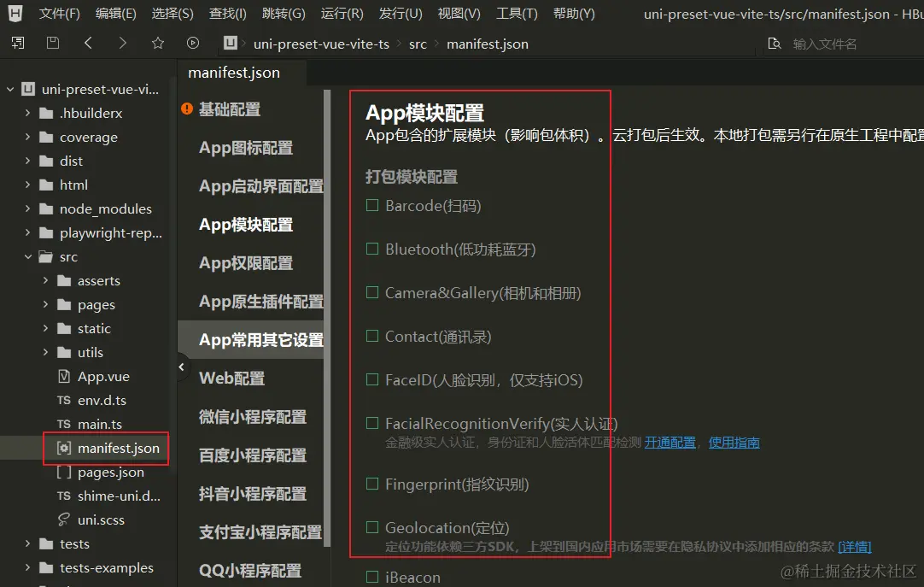
Task: Click the config section list scrollbar
Action: 327,318
